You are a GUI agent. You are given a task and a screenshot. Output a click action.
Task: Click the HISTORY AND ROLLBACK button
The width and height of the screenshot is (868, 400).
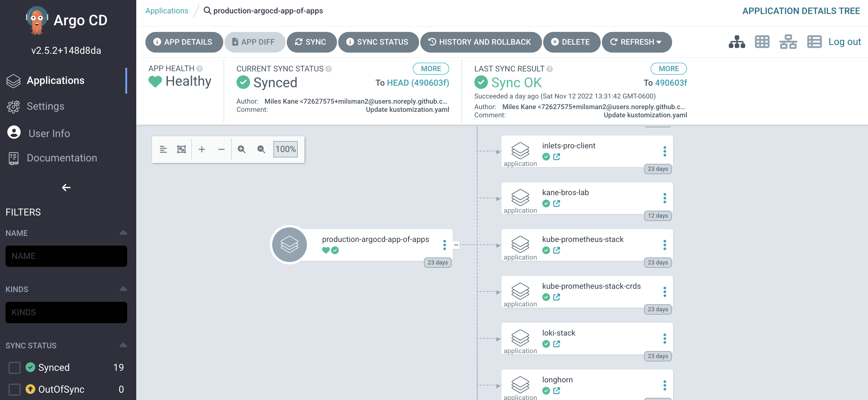(481, 42)
